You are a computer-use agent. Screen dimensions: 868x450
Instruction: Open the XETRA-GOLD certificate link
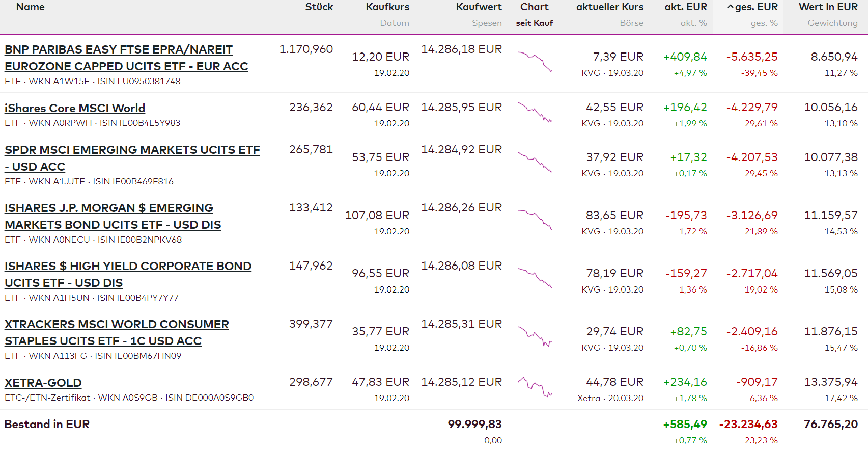coord(43,383)
